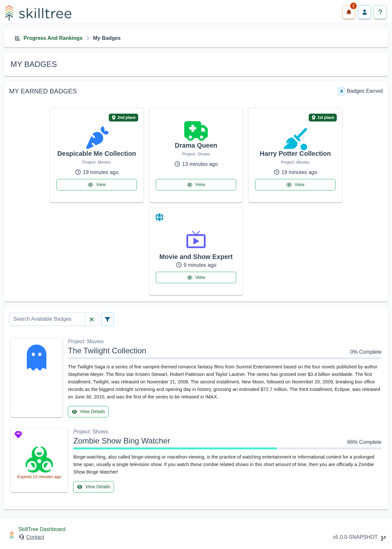
Task: Click the Movie and Show Expert title
Action: tap(196, 257)
